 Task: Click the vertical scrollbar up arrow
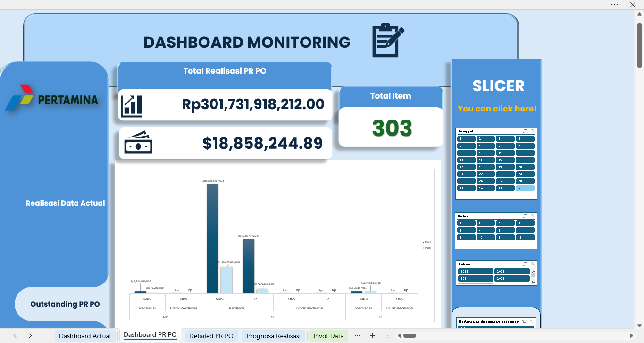coord(640,14)
